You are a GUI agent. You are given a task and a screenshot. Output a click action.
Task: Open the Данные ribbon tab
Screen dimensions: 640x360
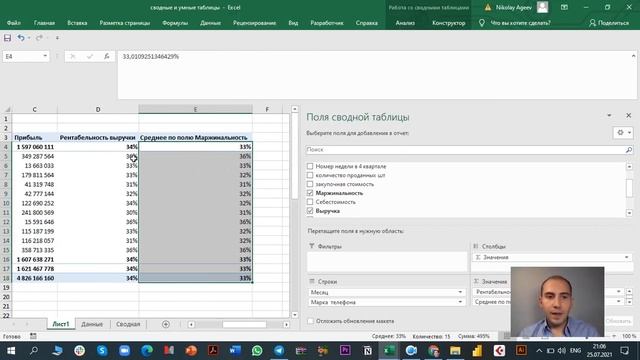(210, 23)
